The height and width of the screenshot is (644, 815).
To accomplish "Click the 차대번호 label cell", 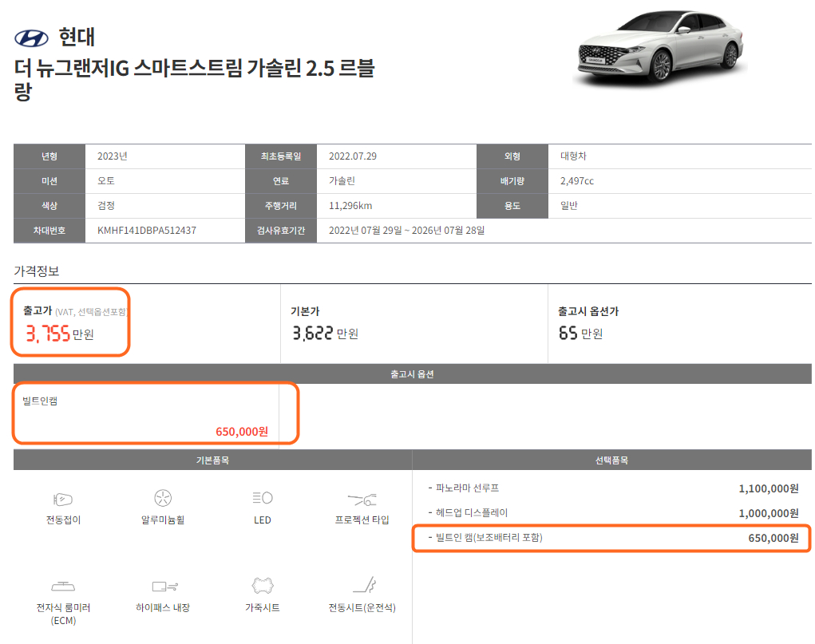I will [49, 231].
